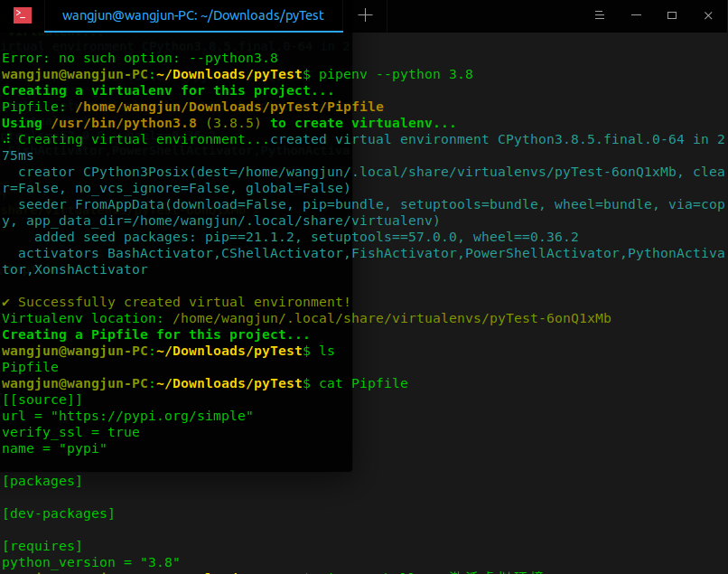Click the red terminal app icon
728x574 pixels.
point(23,15)
